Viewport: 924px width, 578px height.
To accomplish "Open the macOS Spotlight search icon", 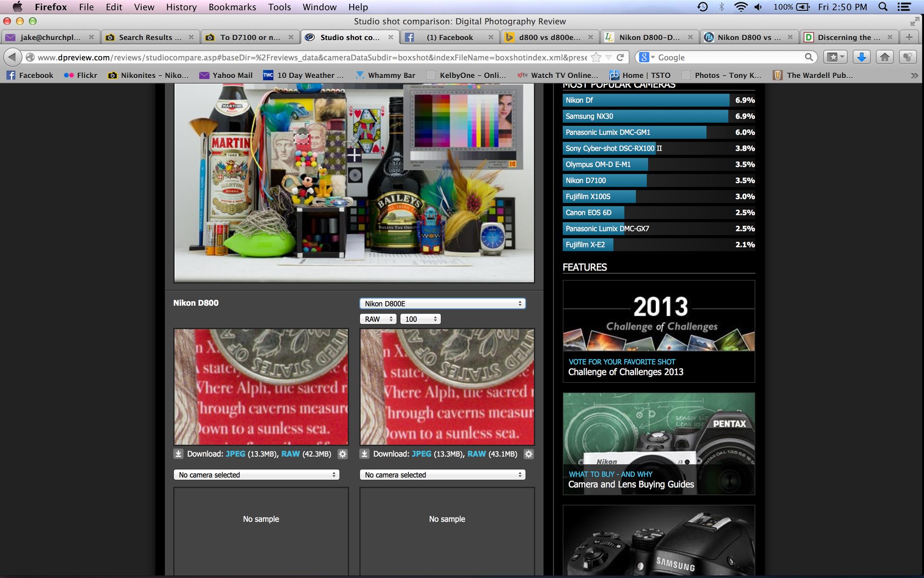I will click(x=883, y=7).
